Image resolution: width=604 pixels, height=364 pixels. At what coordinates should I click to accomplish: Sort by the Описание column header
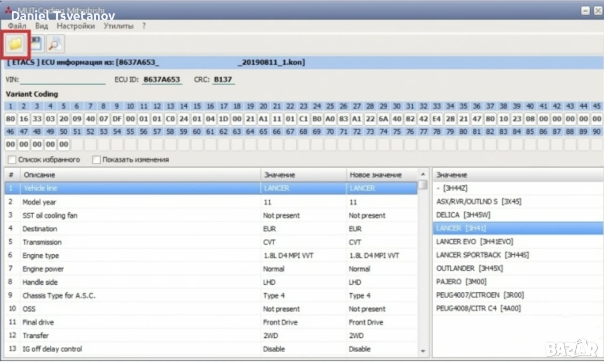140,175
